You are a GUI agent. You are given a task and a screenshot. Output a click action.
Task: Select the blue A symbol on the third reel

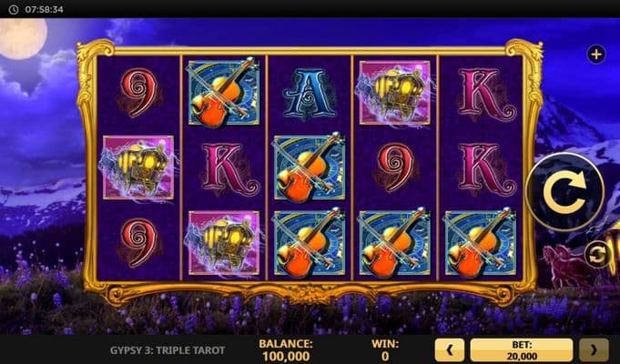310,93
